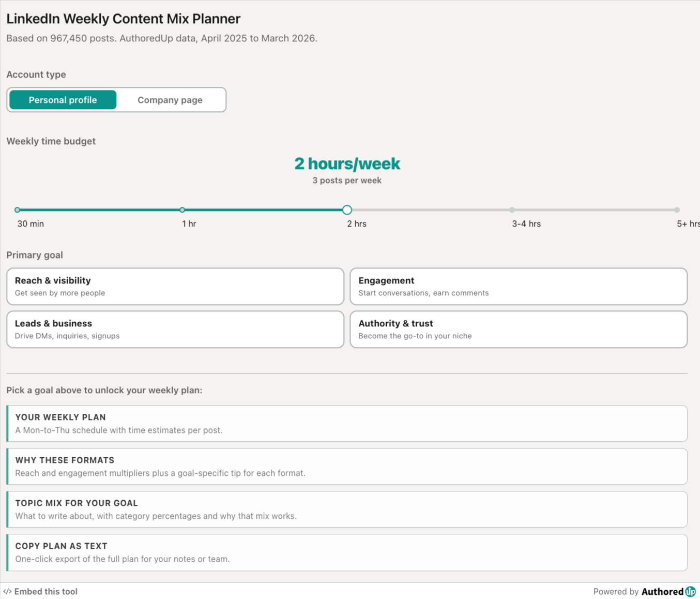The height and width of the screenshot is (599, 700).
Task: Open the Powered by Authored link text
Action: (x=638, y=591)
